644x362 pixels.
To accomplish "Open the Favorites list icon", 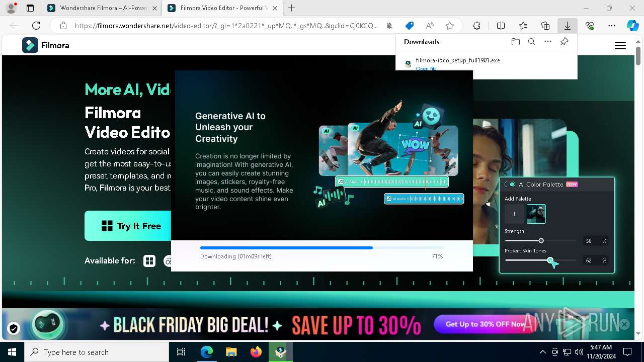I will [523, 26].
